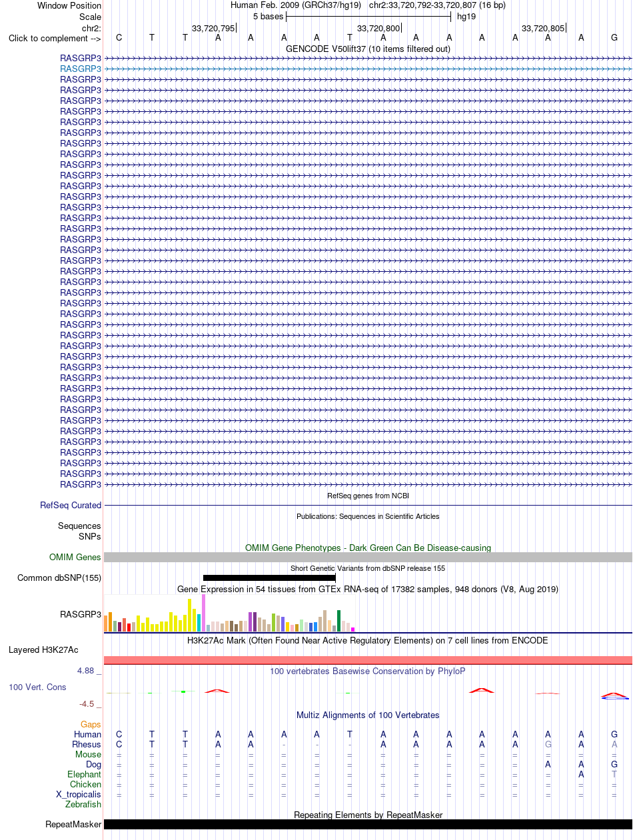633x840 pixels.
Task: Click the OMIM Genes track label
Action: click(75, 558)
